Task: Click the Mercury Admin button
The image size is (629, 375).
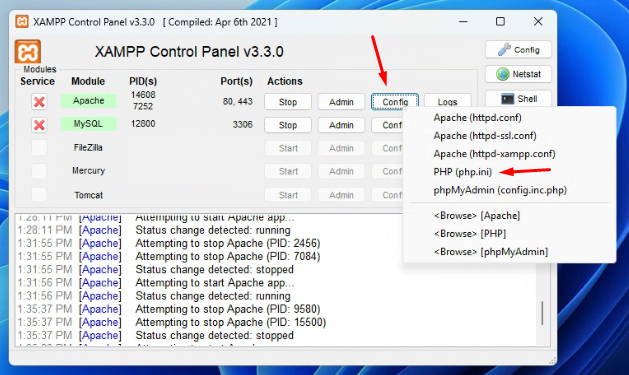Action: point(341,172)
